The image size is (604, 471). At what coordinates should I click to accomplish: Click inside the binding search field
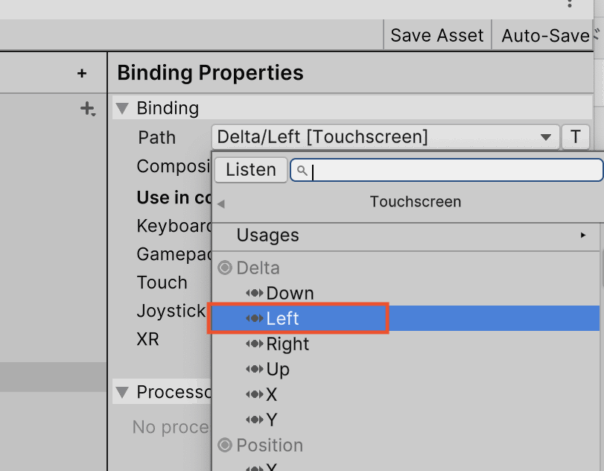447,170
